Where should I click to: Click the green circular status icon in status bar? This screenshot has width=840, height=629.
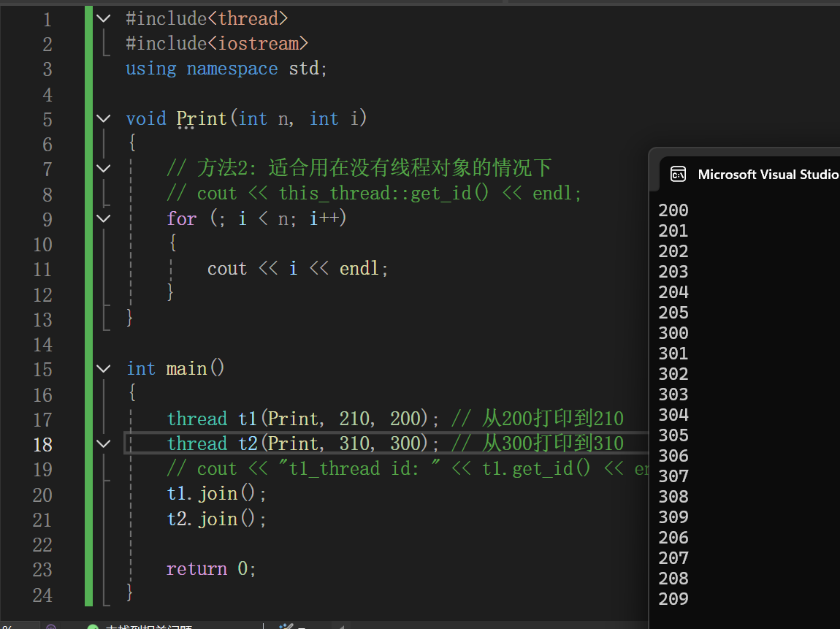[x=93, y=626]
